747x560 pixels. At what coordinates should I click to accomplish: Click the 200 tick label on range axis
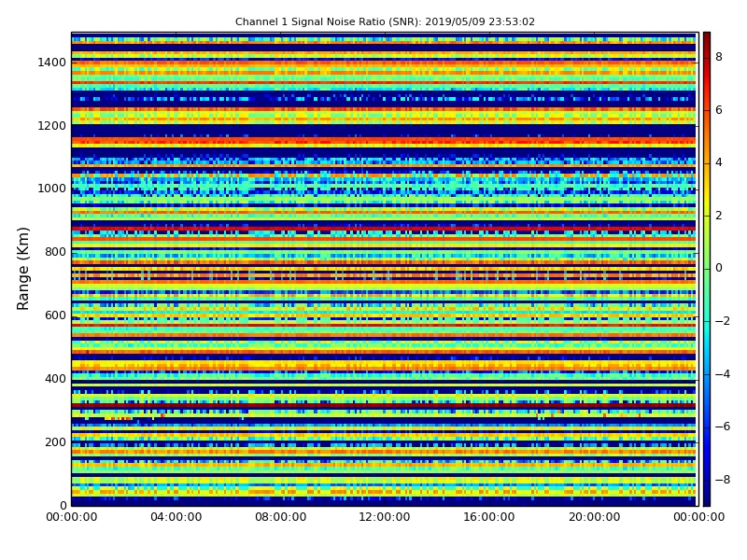pos(55,441)
